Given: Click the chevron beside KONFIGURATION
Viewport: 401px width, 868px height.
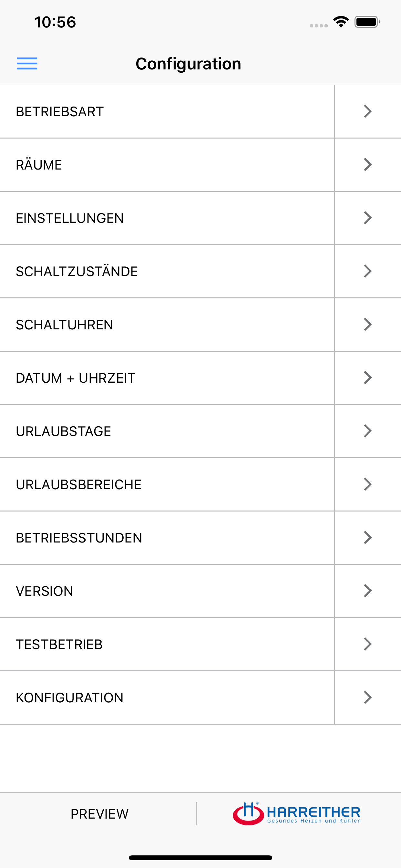Looking at the screenshot, I should [x=367, y=697].
